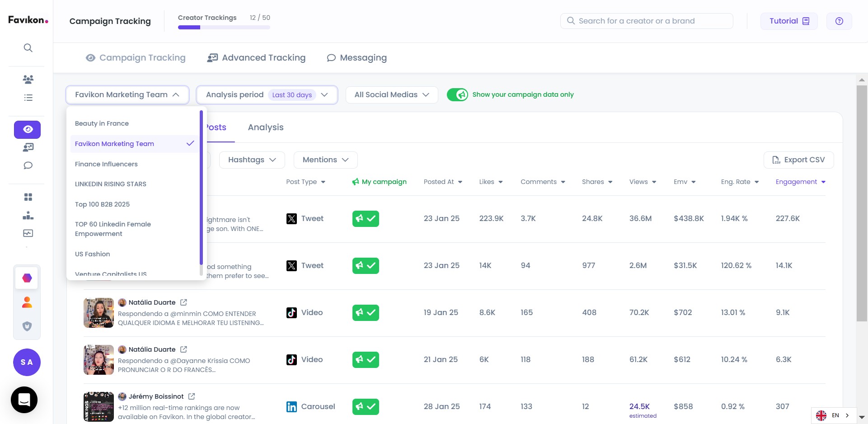Select the eye Campaign Tracking sidebar icon
The image size is (868, 424).
click(27, 129)
